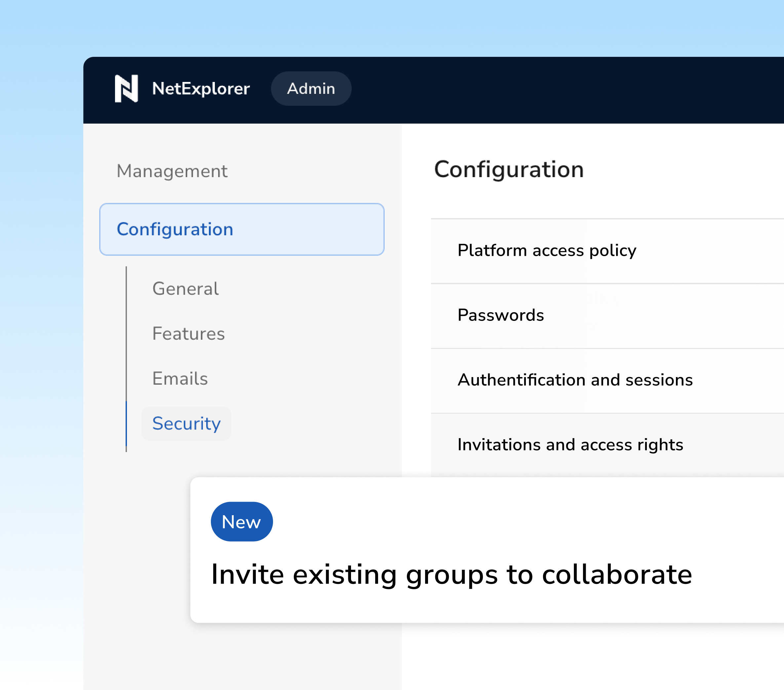The image size is (784, 690).
Task: Click the NetExplorer N logo icon
Action: coord(126,89)
